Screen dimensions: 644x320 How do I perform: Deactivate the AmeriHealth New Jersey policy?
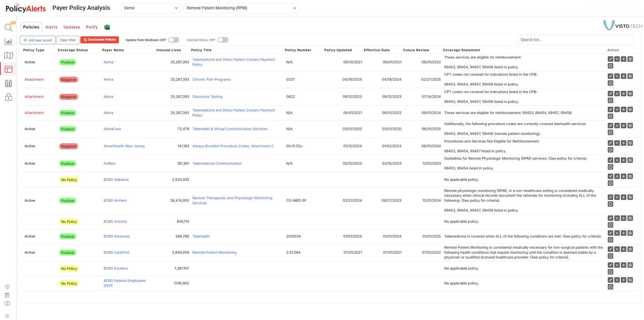(x=630, y=143)
